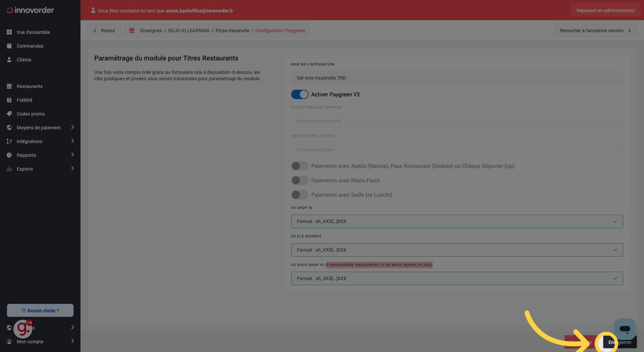The width and height of the screenshot is (644, 352).
Task: Enable Paiements avec Swile toggle
Action: 300,195
